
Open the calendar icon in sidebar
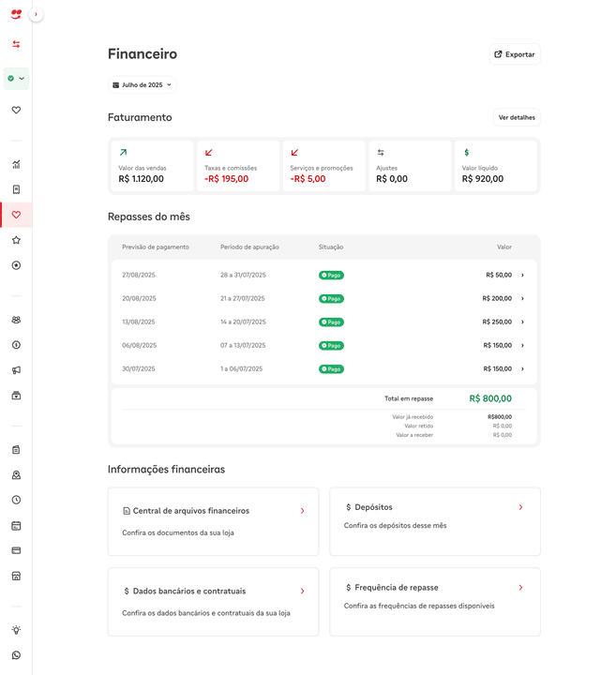point(16,525)
